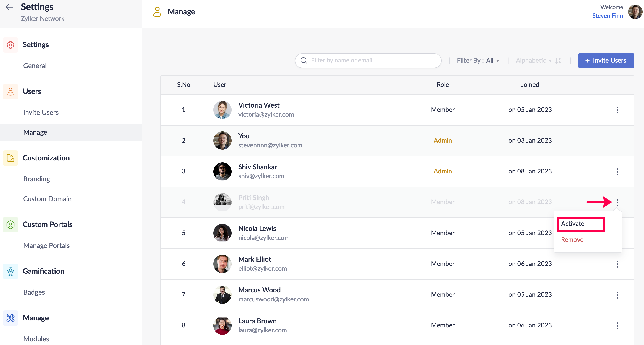Screen dimensions: 644x345
Task: Click the Gamification badge icon
Action: (10, 271)
